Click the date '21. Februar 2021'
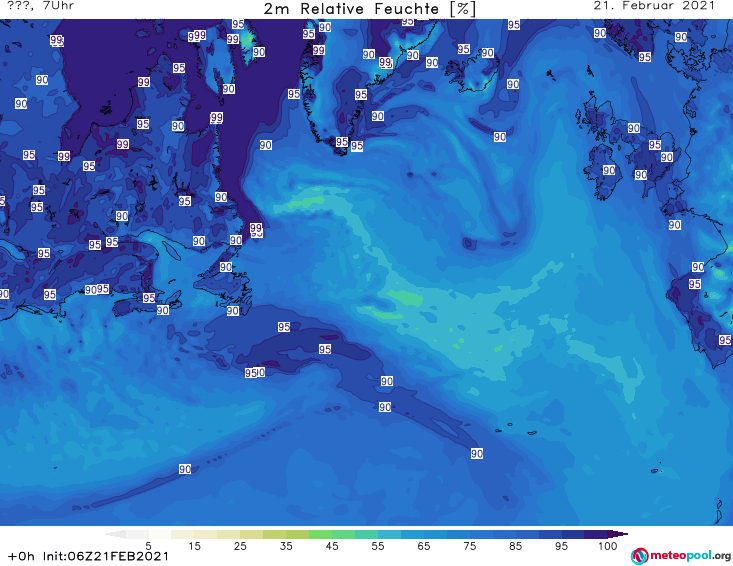This screenshot has height=566, width=733. 654,6
